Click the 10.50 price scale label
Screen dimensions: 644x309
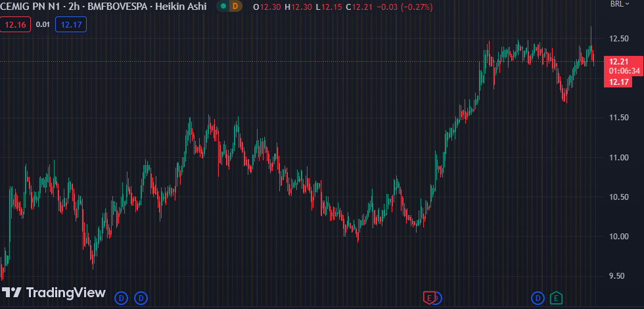[619, 197]
